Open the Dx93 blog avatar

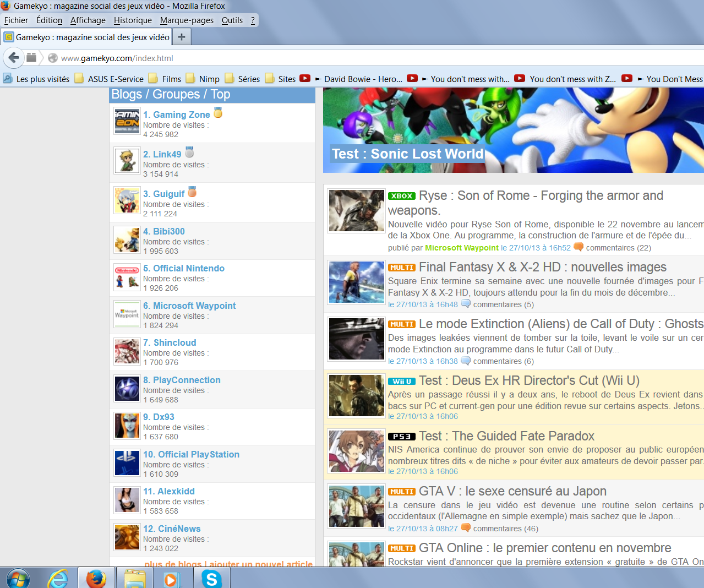(127, 426)
